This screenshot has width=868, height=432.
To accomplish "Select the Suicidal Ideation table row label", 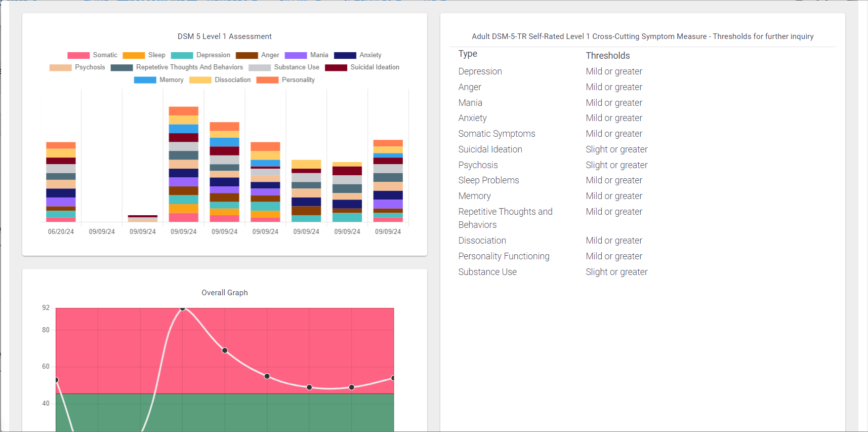I will pyautogui.click(x=490, y=149).
